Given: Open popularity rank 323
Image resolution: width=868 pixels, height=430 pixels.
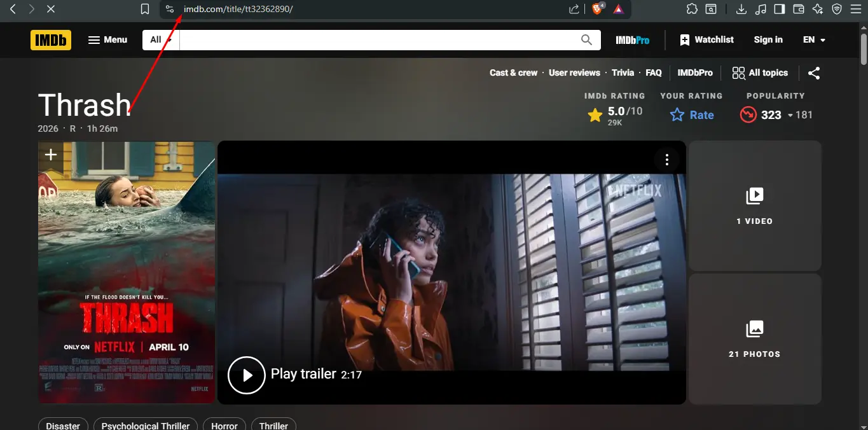Looking at the screenshot, I should pos(776,115).
